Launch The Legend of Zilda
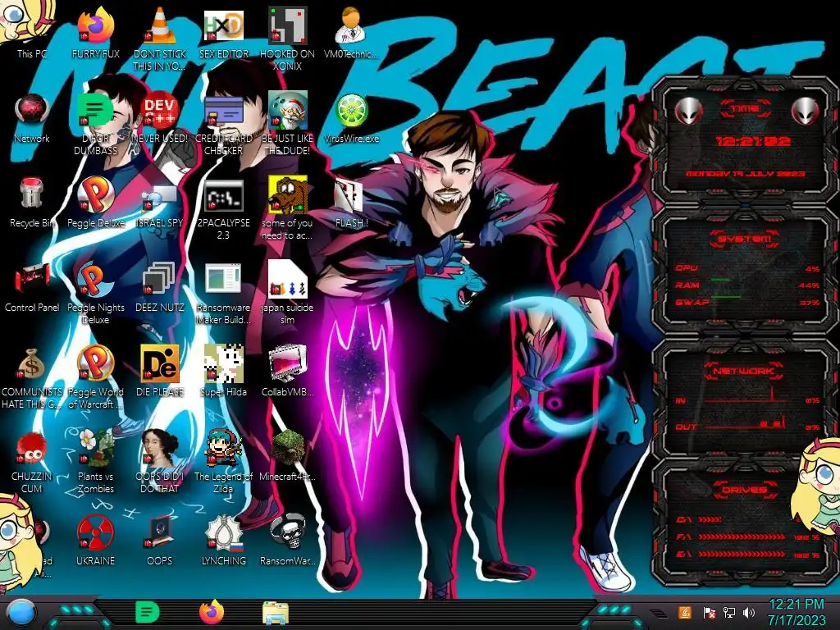The image size is (840, 630). coord(223,462)
